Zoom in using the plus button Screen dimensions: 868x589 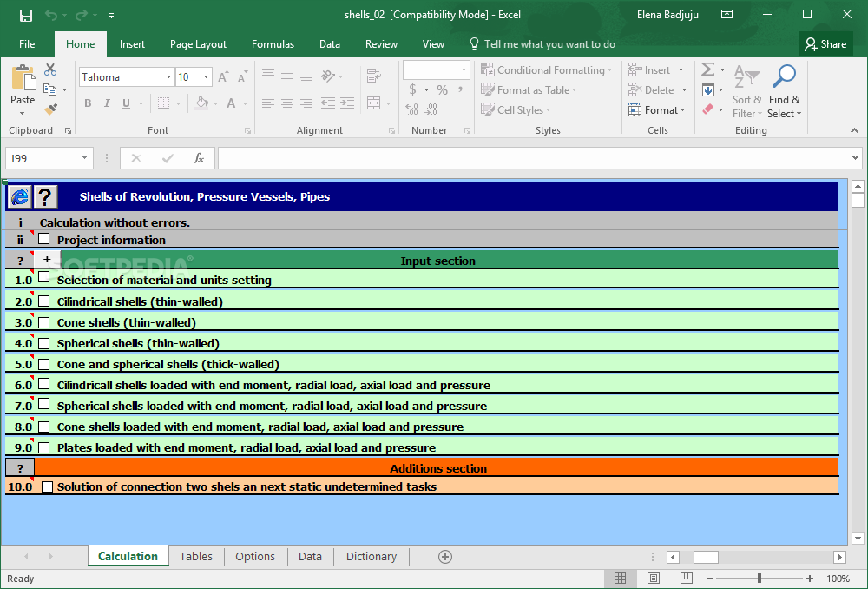[x=809, y=579]
